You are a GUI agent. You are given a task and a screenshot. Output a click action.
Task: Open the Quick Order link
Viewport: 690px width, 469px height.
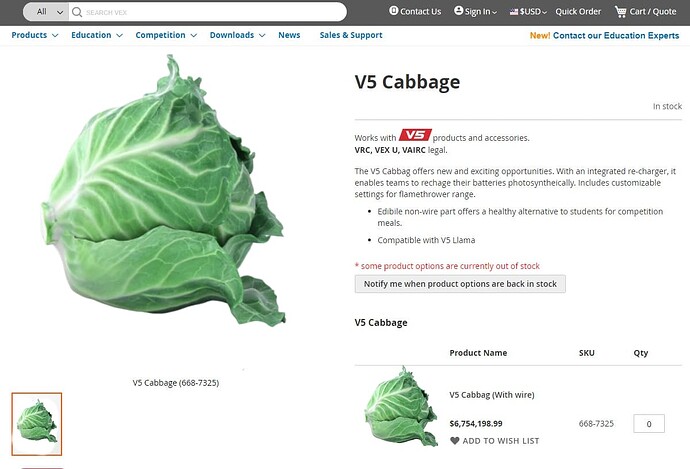click(x=578, y=12)
